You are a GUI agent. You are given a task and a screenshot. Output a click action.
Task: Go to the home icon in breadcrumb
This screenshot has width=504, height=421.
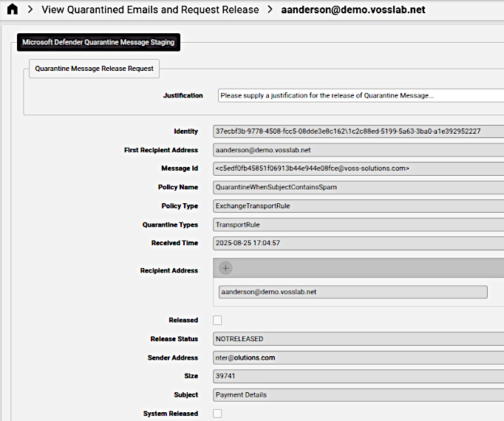click(13, 10)
